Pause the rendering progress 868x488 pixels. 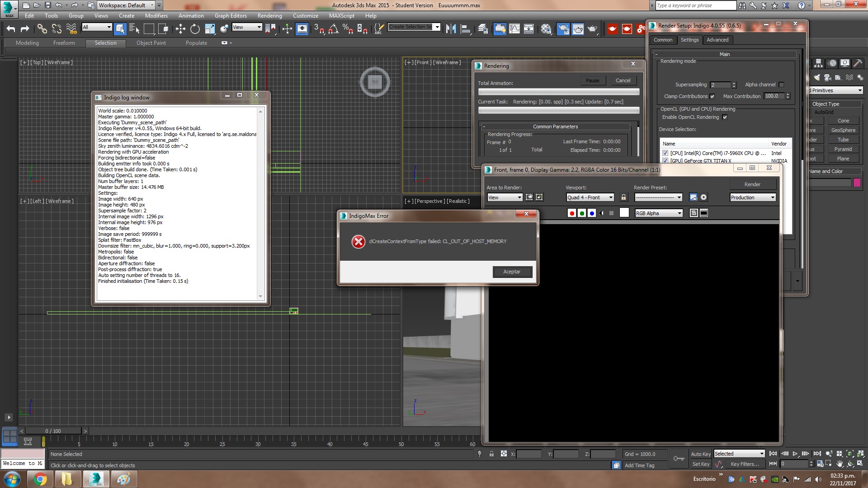(592, 80)
